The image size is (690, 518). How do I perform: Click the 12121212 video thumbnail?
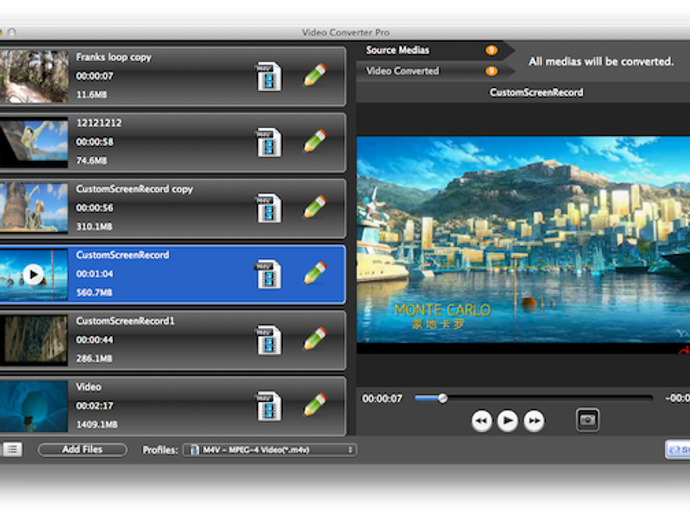(x=34, y=142)
